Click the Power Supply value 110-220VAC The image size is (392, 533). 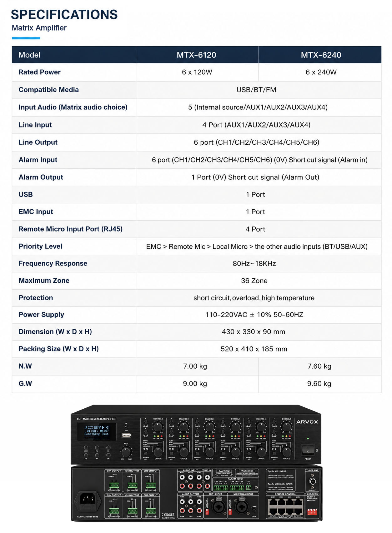(254, 315)
